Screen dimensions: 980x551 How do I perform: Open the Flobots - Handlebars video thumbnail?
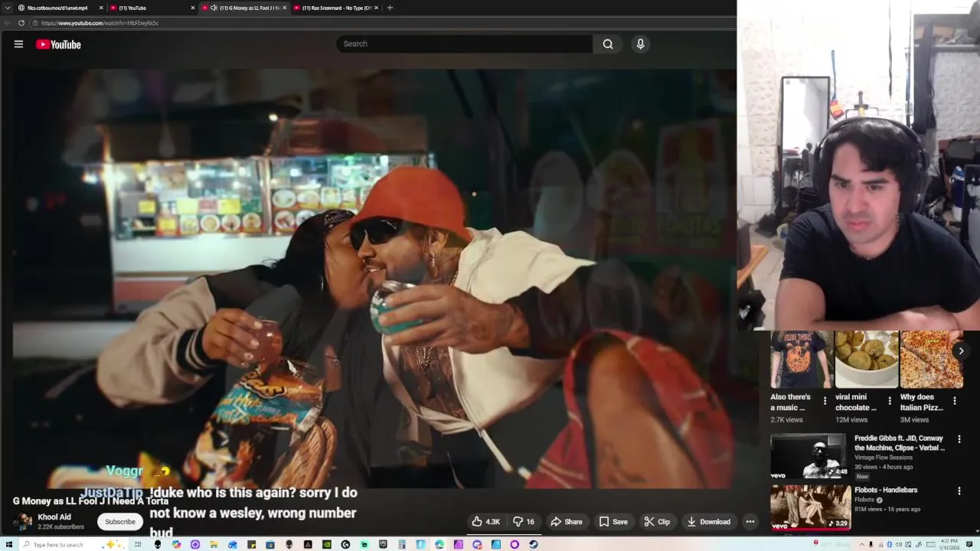click(810, 507)
